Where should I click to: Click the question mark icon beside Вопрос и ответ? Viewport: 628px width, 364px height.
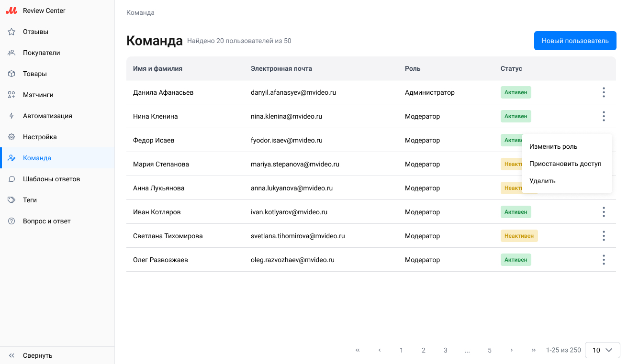11,221
